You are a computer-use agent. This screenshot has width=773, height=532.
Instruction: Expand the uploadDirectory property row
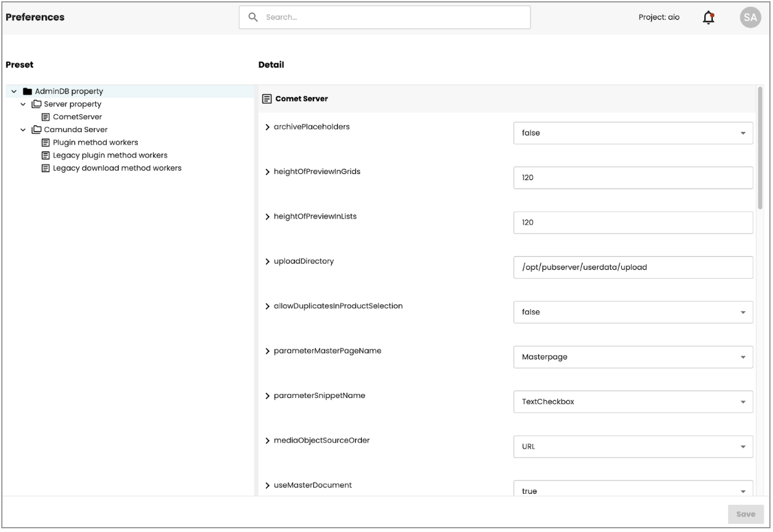[x=267, y=262]
